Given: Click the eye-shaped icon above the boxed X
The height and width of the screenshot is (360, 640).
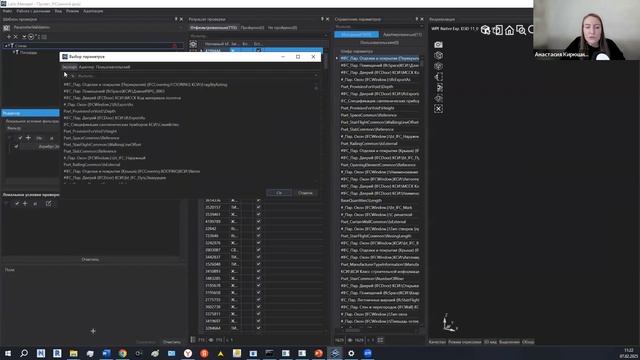Looking at the screenshot, I should (438, 98).
